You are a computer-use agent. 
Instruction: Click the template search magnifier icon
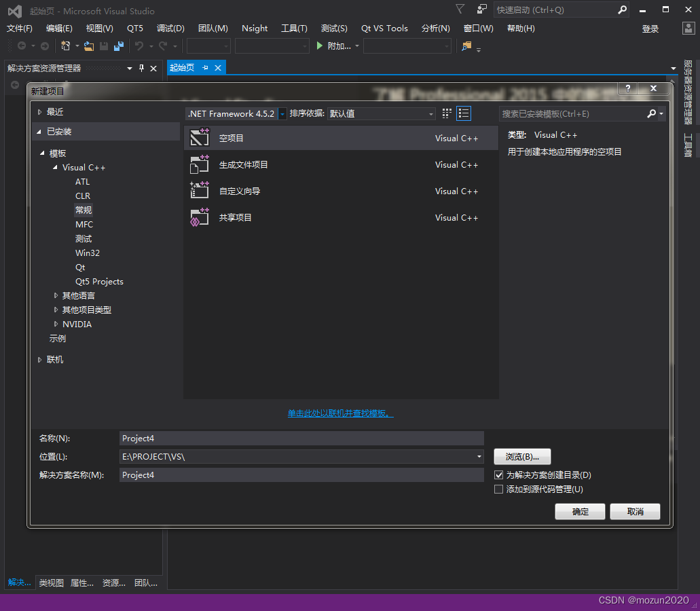tap(651, 114)
